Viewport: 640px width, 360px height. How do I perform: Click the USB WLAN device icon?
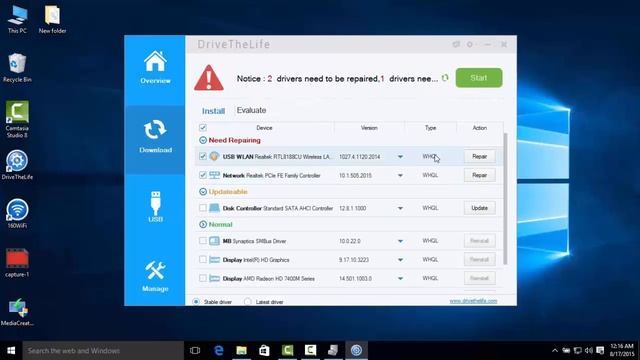(x=214, y=156)
